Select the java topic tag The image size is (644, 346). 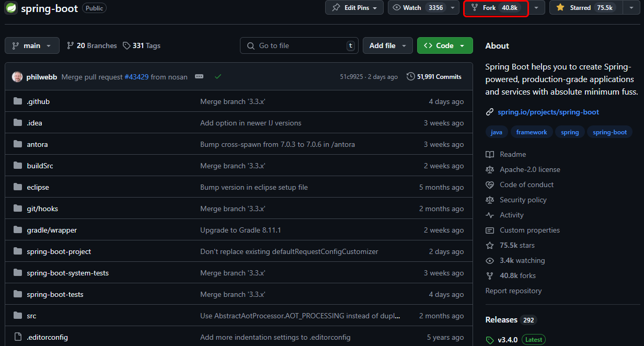click(x=497, y=132)
